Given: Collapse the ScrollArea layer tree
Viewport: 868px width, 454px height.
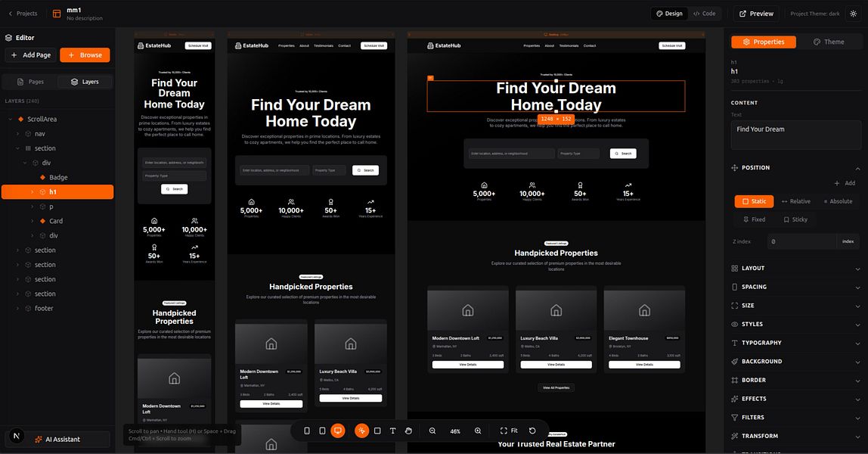Looking at the screenshot, I should (11, 119).
